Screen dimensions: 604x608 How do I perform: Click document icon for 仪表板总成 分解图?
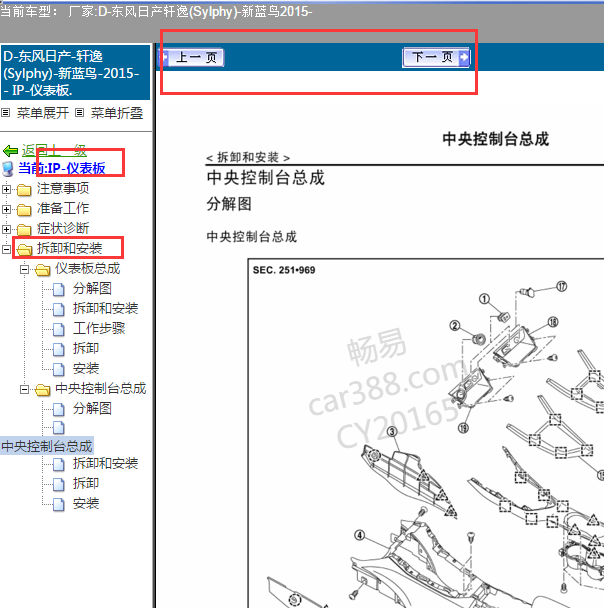click(x=59, y=289)
